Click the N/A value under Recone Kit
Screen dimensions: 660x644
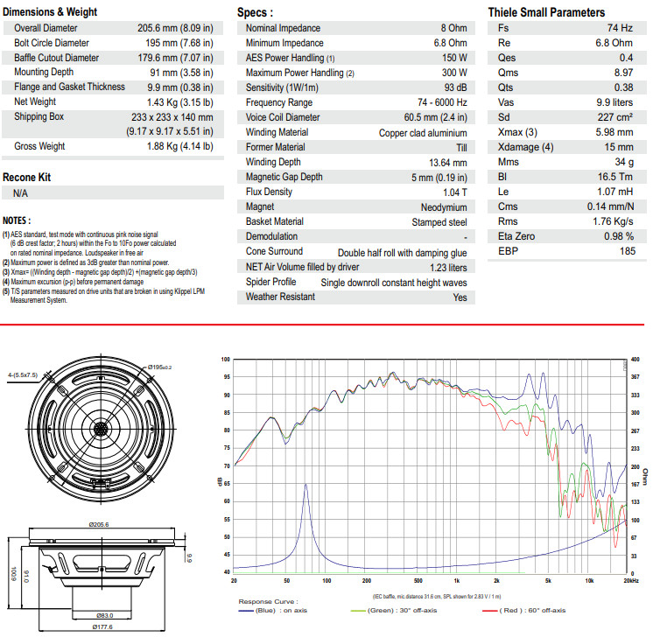[20, 193]
